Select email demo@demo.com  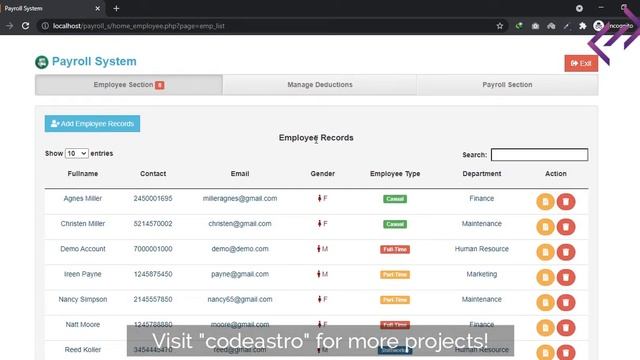240,249
